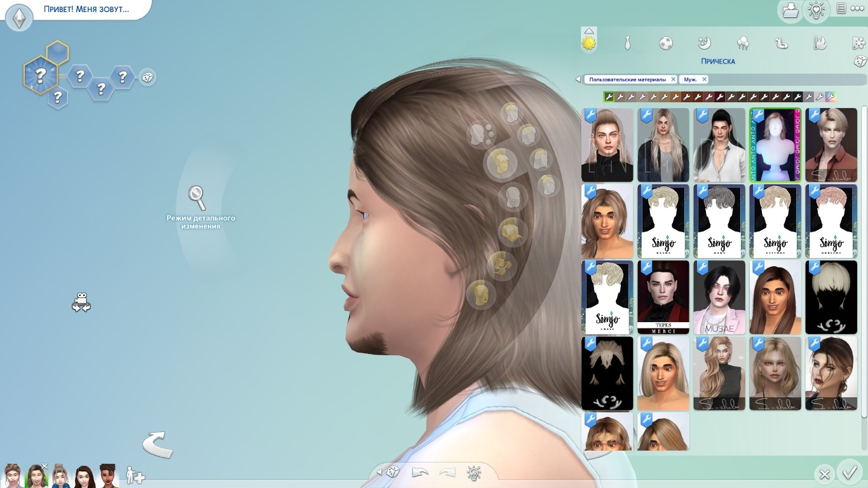Click the add new Sim icon

click(135, 475)
